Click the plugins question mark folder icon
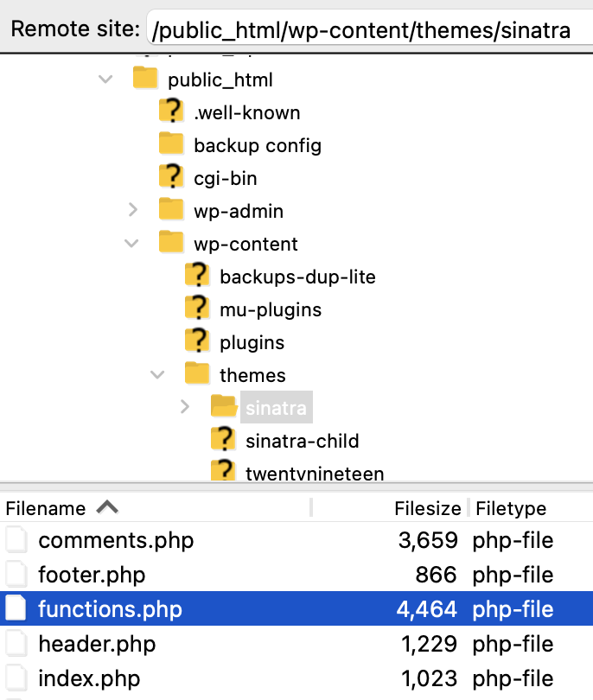The width and height of the screenshot is (593, 700). pos(196,341)
